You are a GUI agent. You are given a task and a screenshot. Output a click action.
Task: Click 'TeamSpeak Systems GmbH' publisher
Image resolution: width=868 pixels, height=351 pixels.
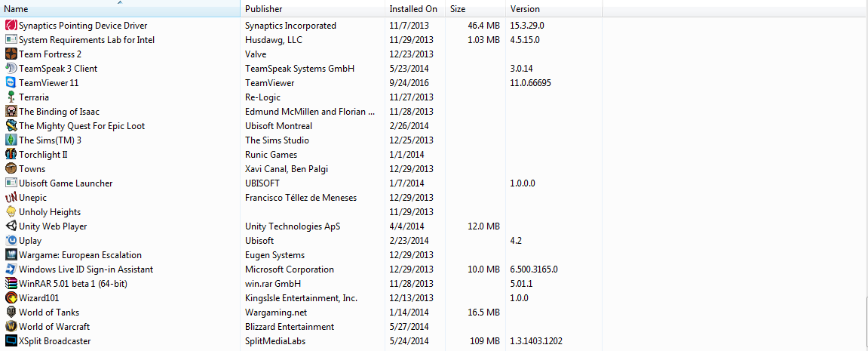[299, 69]
